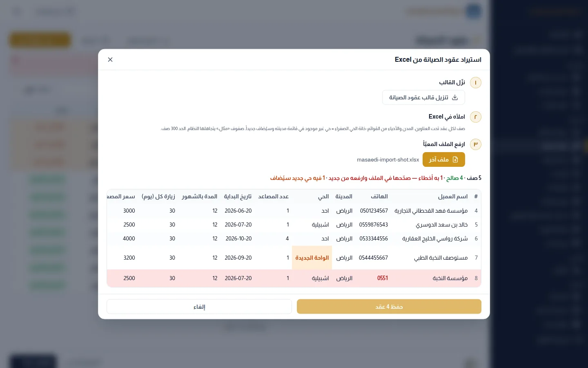Viewport: 588px width, 368px height.
Task: Click price value 4000
Action: pos(129,239)
